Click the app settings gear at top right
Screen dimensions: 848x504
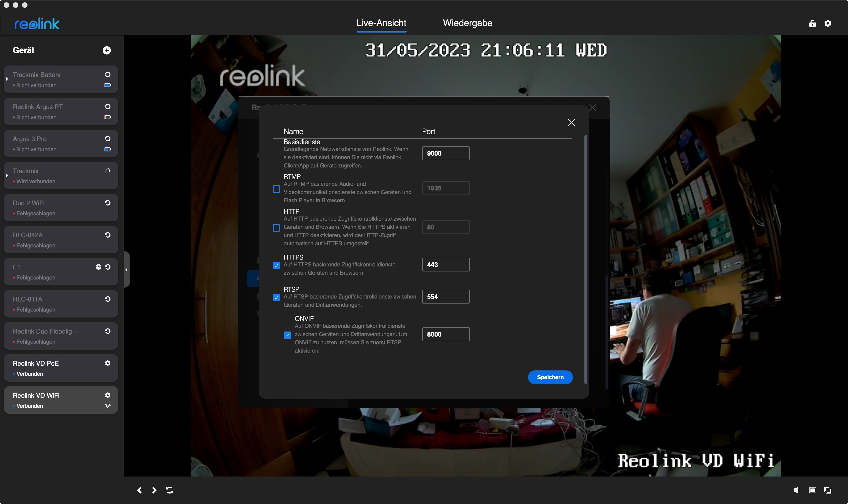coord(828,23)
